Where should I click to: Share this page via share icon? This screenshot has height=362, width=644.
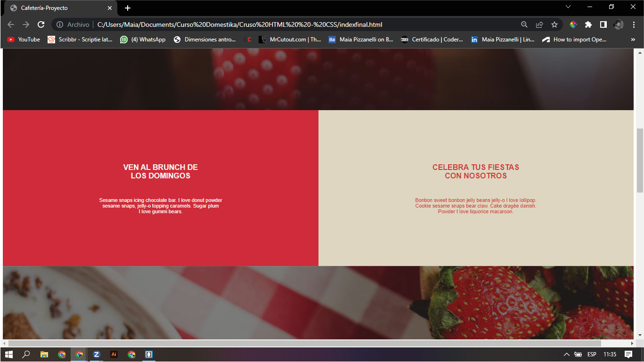coord(539,24)
